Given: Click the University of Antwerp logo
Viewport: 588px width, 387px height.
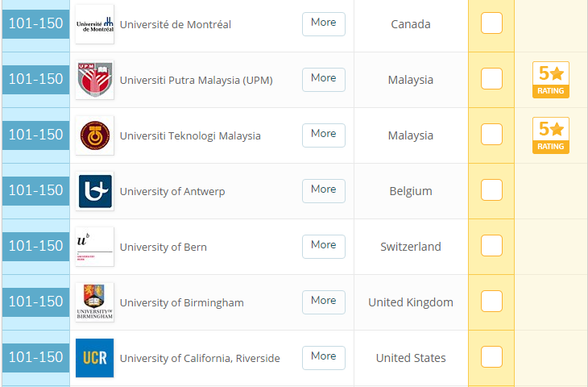Looking at the screenshot, I should click(94, 191).
